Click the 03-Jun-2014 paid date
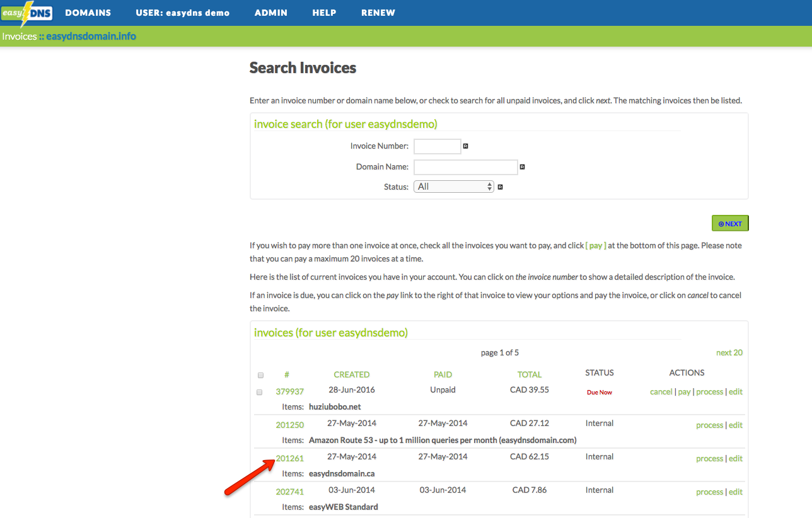The image size is (812, 518). [443, 490]
